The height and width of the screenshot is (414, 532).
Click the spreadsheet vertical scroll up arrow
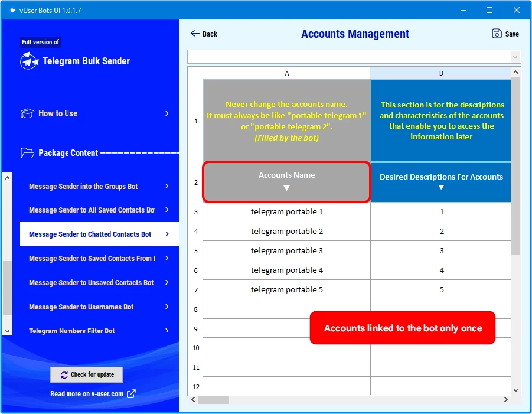[515, 72]
